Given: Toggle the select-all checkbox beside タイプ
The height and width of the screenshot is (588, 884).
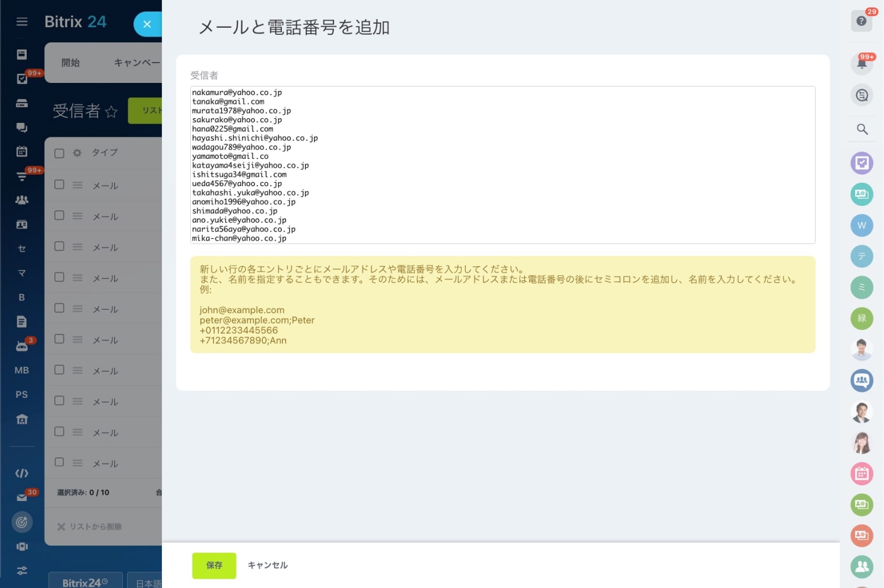Looking at the screenshot, I should (x=59, y=153).
